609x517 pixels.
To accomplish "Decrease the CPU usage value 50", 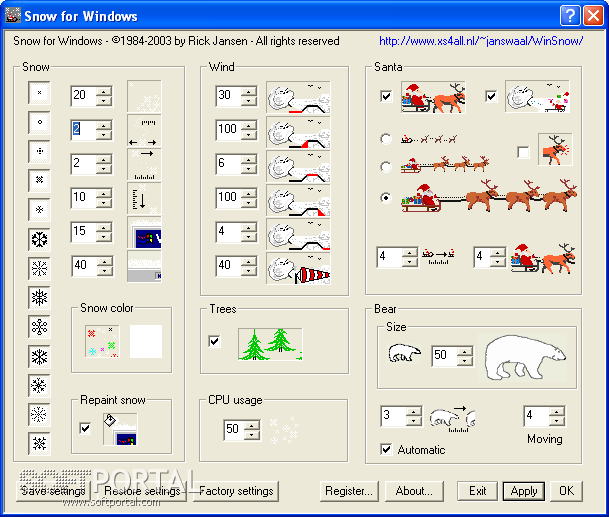I will point(252,435).
